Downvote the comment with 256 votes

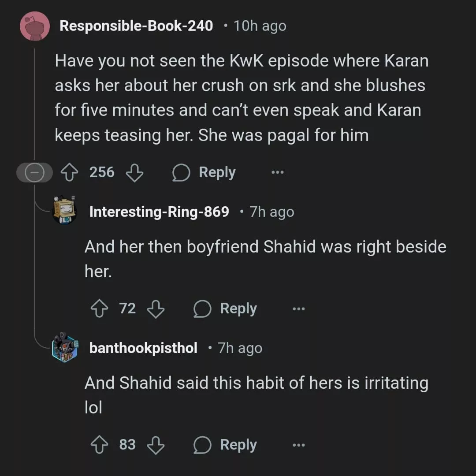click(134, 172)
